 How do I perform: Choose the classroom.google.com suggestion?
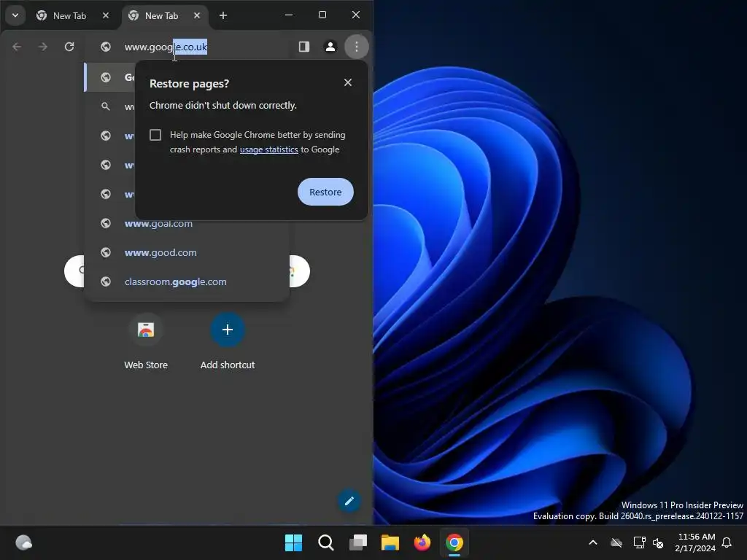coord(187,282)
